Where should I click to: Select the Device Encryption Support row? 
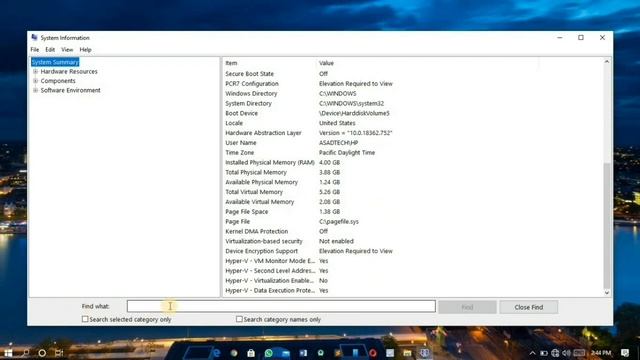[x=413, y=251]
